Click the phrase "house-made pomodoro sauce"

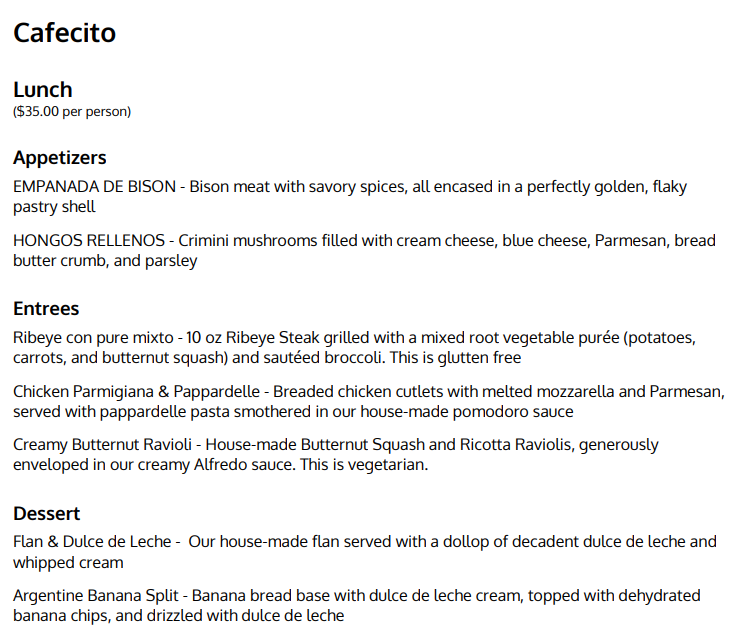click(467, 412)
